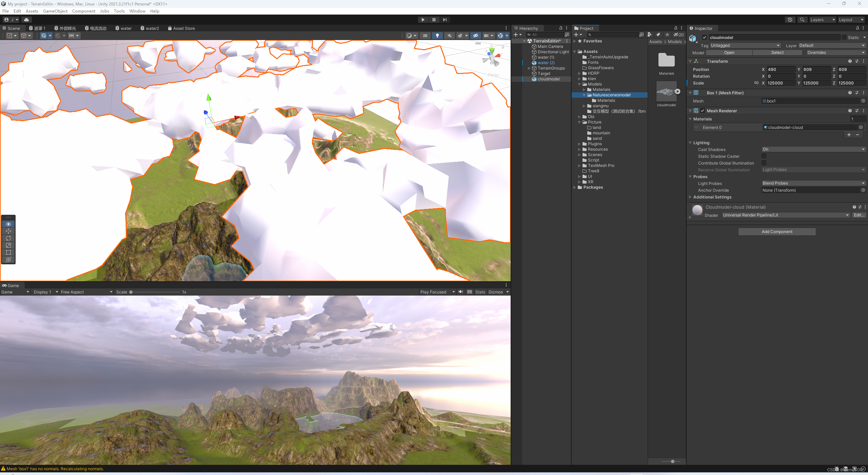This screenshot has height=475, width=868.
Task: Click the audio mute icon in Scene toolbar
Action: tap(449, 35)
